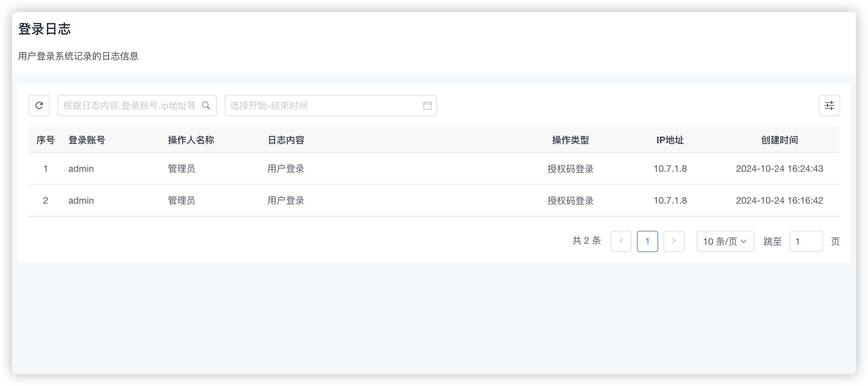This screenshot has width=868, height=386.
Task: Open the calendar date picker icon
Action: pos(427,105)
